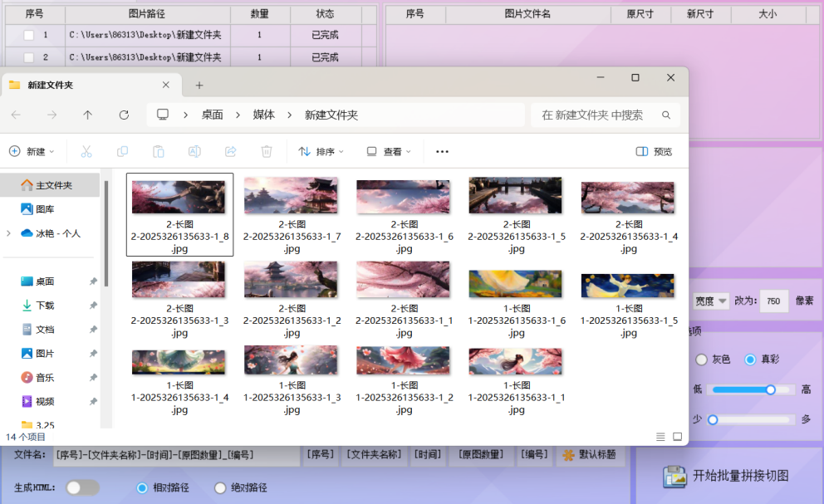Image resolution: width=824 pixels, height=504 pixels.
Task: Click the 默认标题 button
Action: (x=590, y=455)
